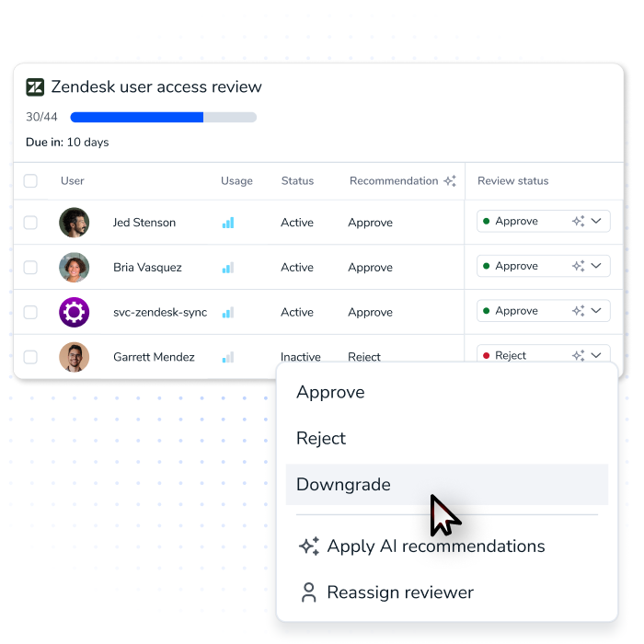This screenshot has width=644, height=644.
Task: Open Bria Vasquez's review status dropdown chevron
Action: pos(596,267)
